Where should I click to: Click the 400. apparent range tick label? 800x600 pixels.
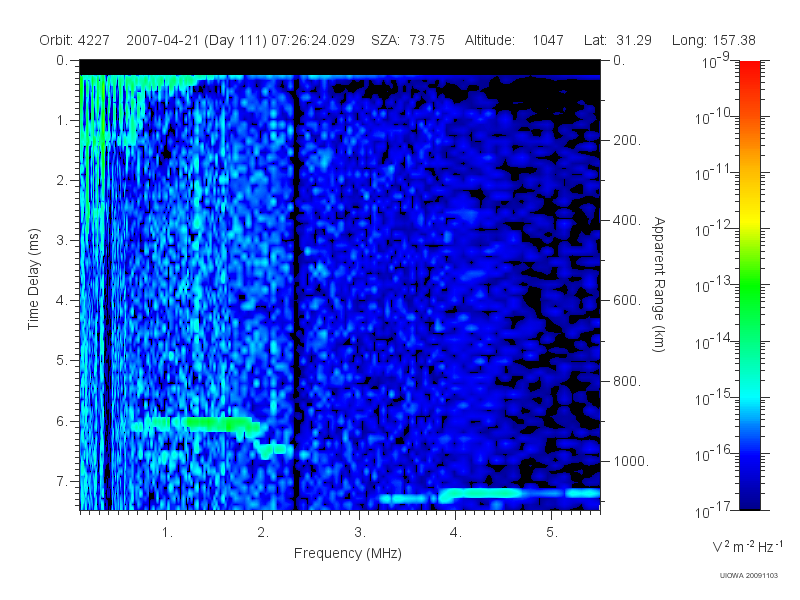tap(627, 220)
